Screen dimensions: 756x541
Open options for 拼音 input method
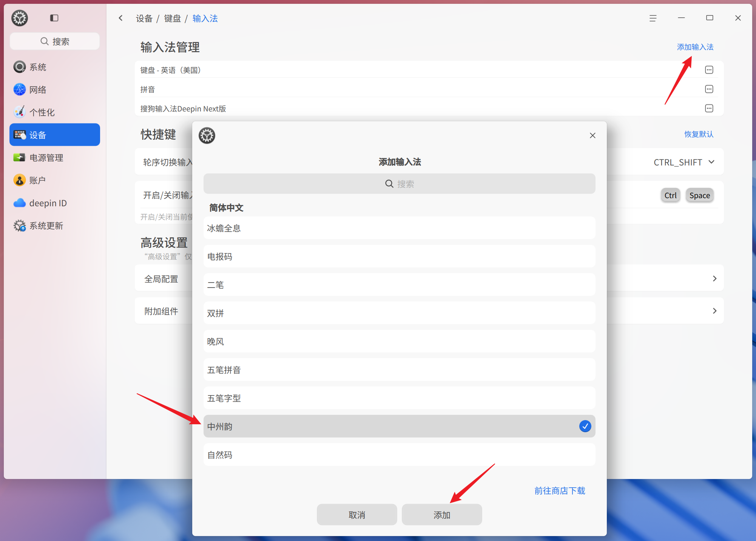click(709, 89)
